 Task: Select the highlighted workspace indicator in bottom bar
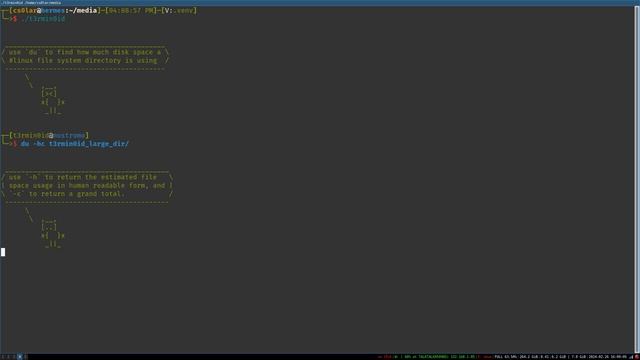point(20,357)
